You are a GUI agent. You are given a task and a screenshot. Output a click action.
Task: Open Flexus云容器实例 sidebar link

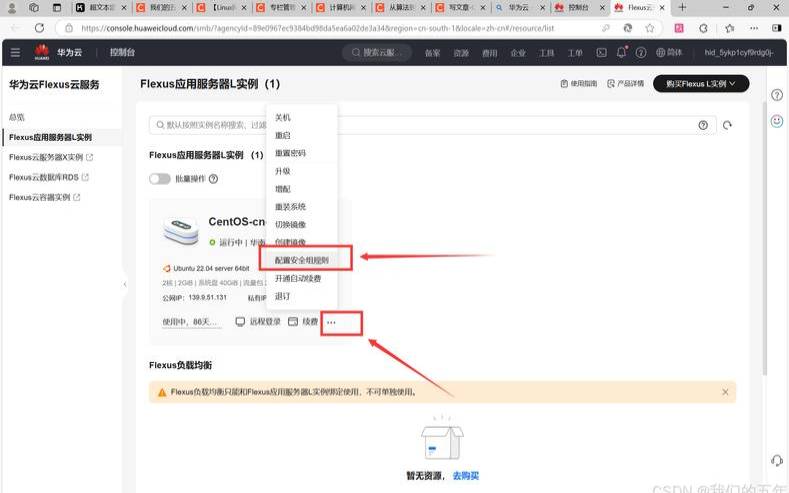[44, 197]
